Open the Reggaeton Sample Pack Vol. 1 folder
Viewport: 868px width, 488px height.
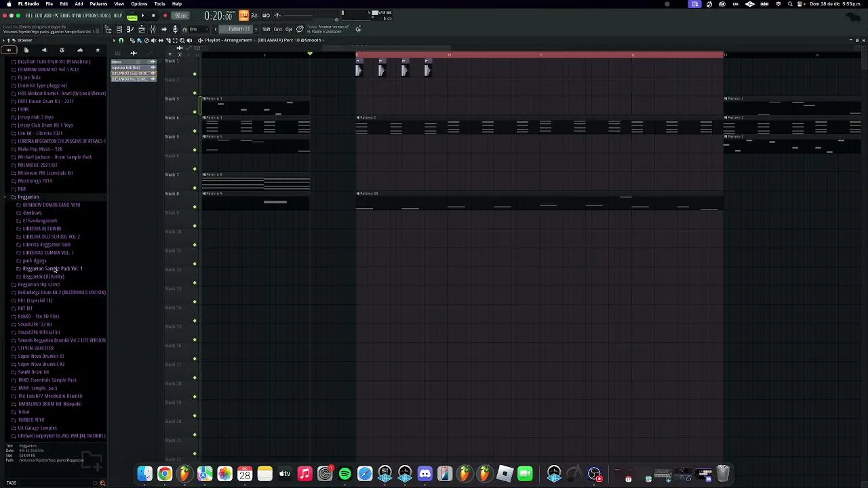coord(52,268)
